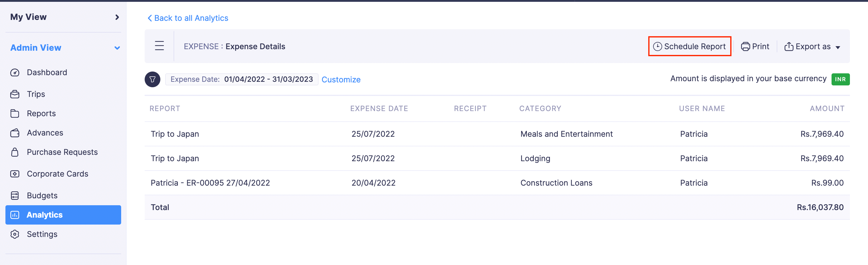Screen dimensions: 868x265
Task: Click the Dashboard gauge icon
Action: point(15,72)
